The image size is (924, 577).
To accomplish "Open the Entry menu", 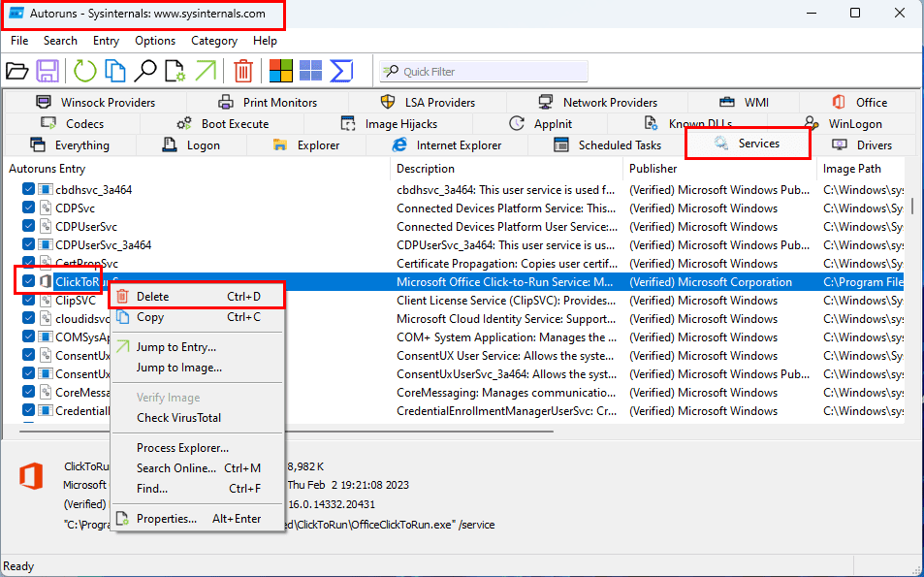I will (x=106, y=41).
